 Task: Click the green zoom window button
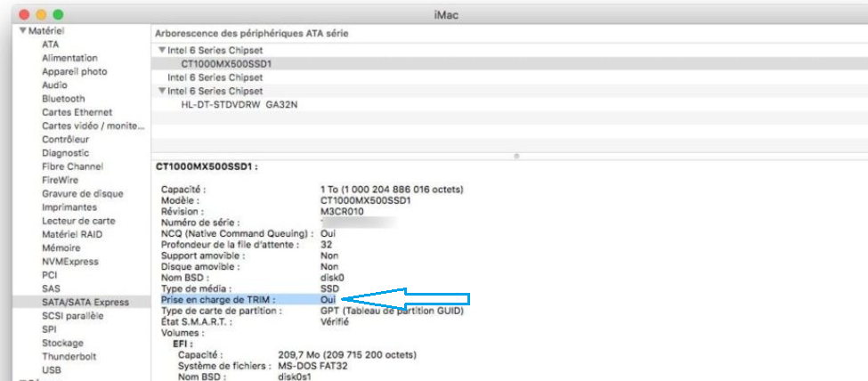pyautogui.click(x=58, y=15)
